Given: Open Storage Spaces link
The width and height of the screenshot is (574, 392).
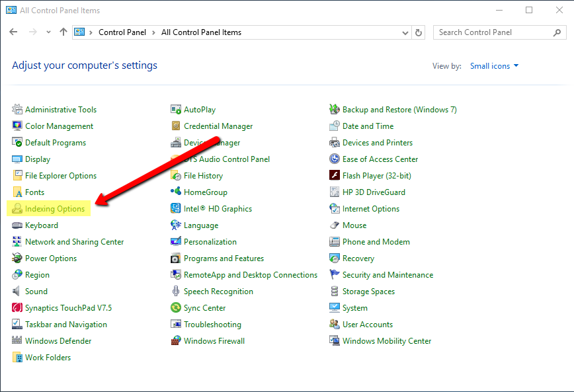Looking at the screenshot, I should [368, 292].
